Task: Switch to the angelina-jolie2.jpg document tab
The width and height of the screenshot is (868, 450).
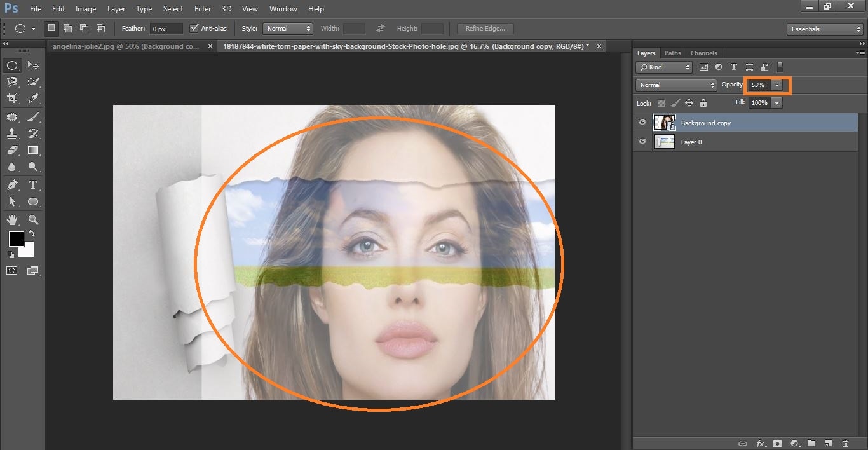Action: pos(126,46)
